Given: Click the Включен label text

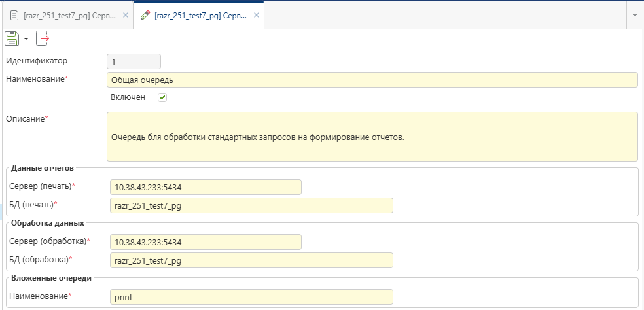Looking at the screenshot, I should tap(128, 97).
